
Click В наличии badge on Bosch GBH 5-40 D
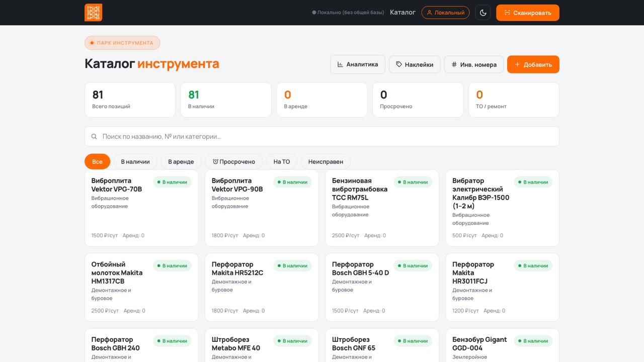pos(413,265)
